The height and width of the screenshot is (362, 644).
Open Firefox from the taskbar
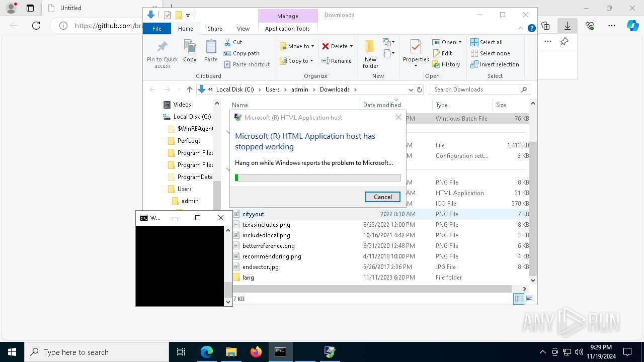[256, 352]
